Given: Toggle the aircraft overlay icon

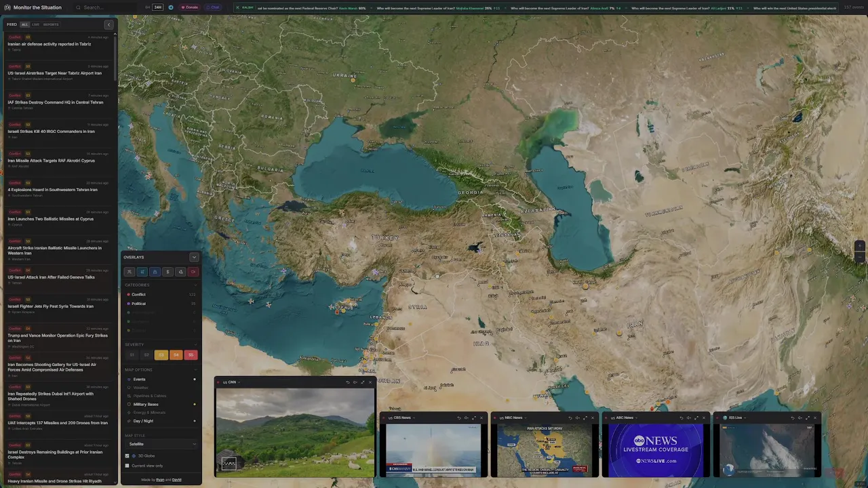Looking at the screenshot, I should pos(130,272).
